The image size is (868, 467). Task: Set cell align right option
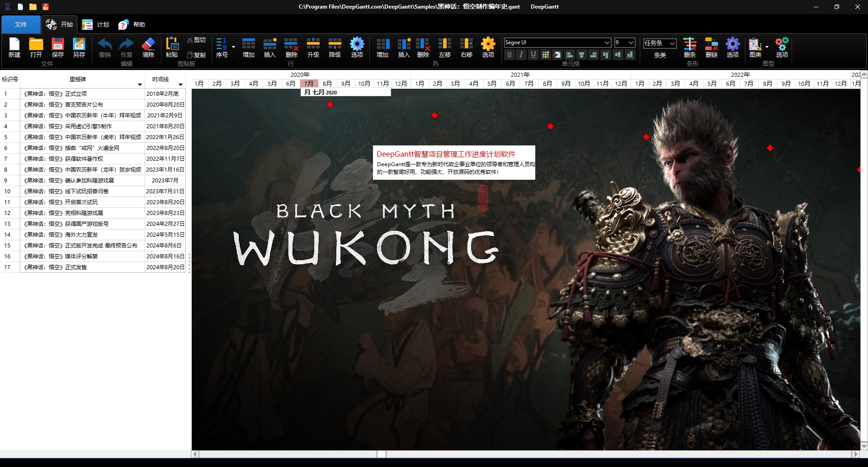[x=594, y=55]
